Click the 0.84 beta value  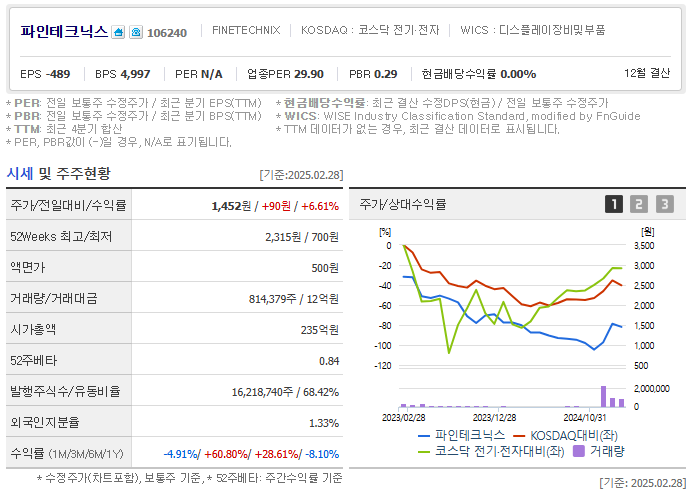[329, 361]
